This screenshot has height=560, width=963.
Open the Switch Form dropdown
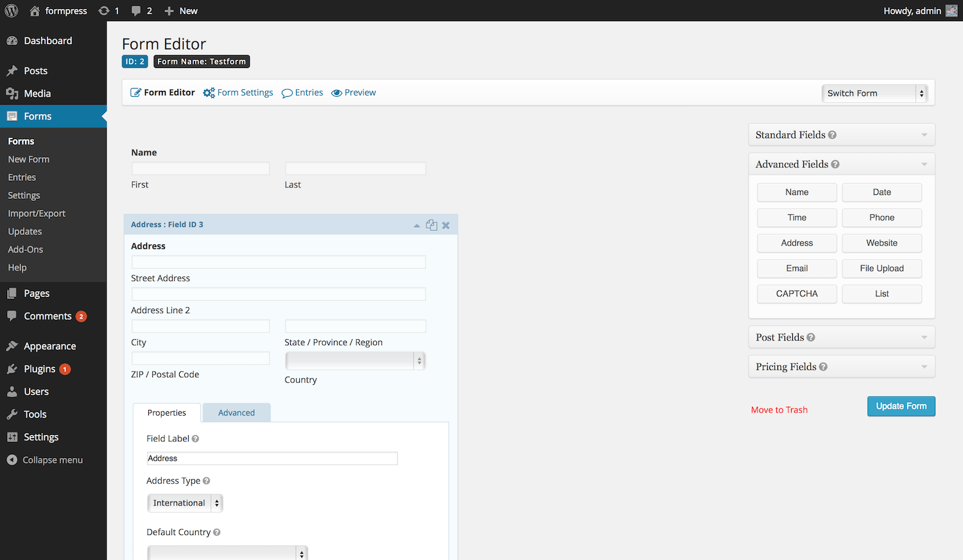[874, 94]
